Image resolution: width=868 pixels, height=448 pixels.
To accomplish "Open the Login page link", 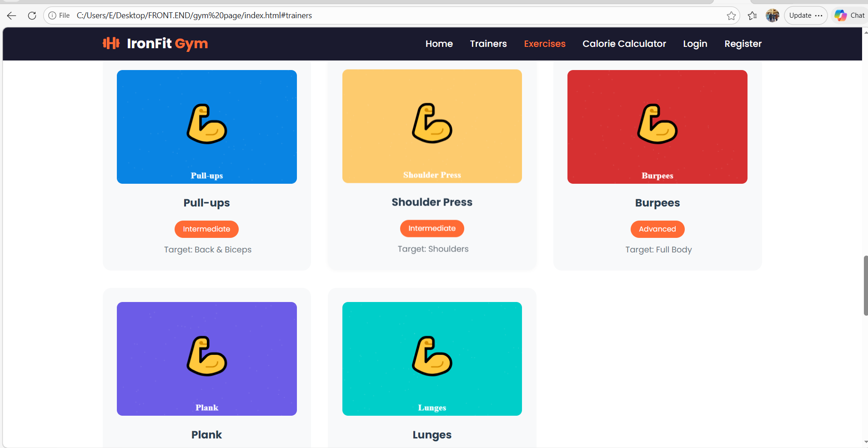I will tap(695, 44).
